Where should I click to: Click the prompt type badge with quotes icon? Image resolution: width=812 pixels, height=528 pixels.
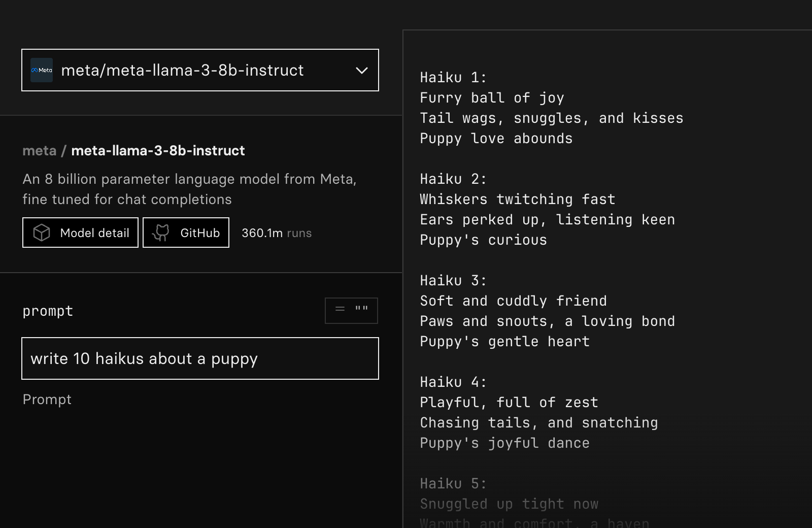(x=351, y=310)
